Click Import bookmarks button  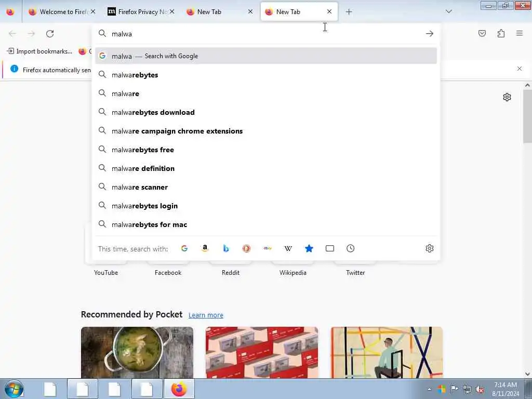click(x=39, y=51)
